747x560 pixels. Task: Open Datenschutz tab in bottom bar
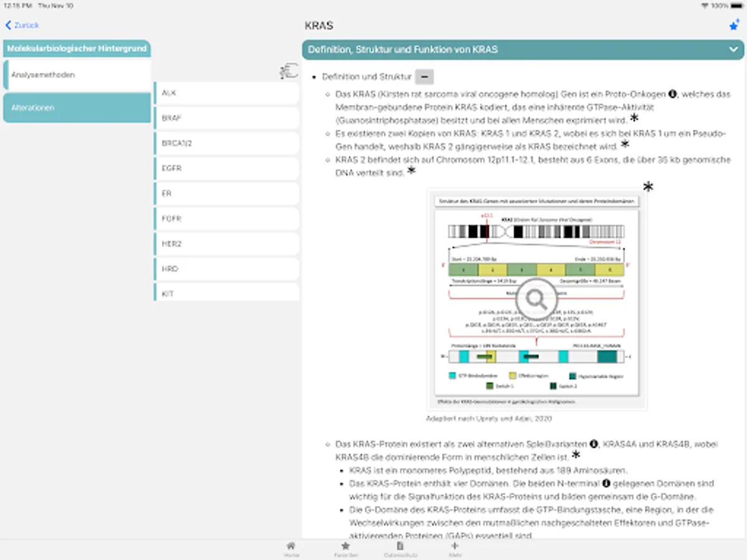tap(400, 549)
